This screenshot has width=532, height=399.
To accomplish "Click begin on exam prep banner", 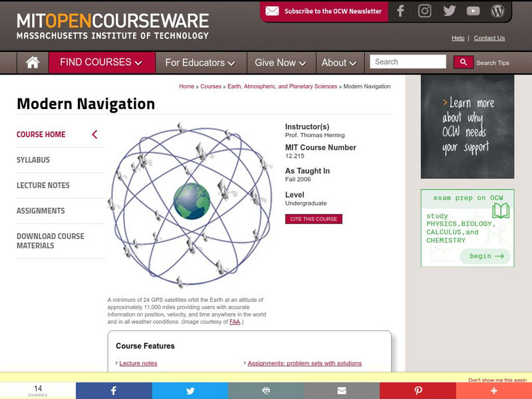I will [485, 256].
